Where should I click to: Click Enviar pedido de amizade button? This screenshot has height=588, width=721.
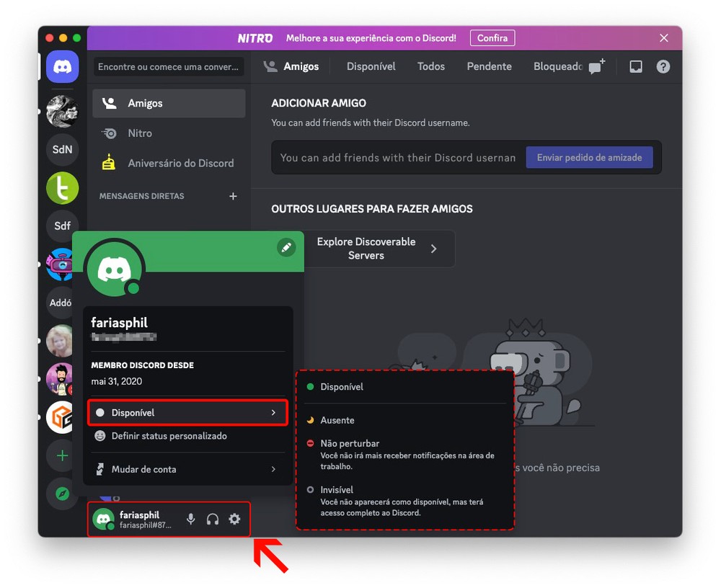589,158
